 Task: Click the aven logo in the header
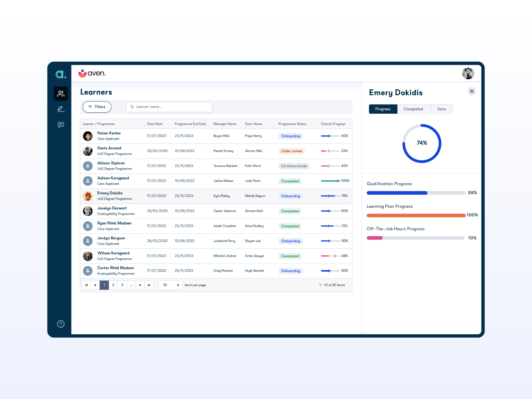[x=92, y=73]
